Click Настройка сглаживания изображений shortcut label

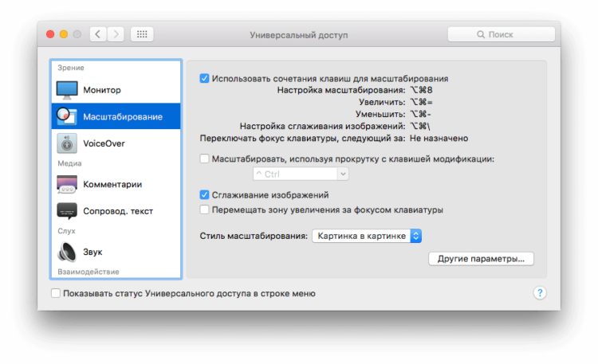tap(322, 126)
